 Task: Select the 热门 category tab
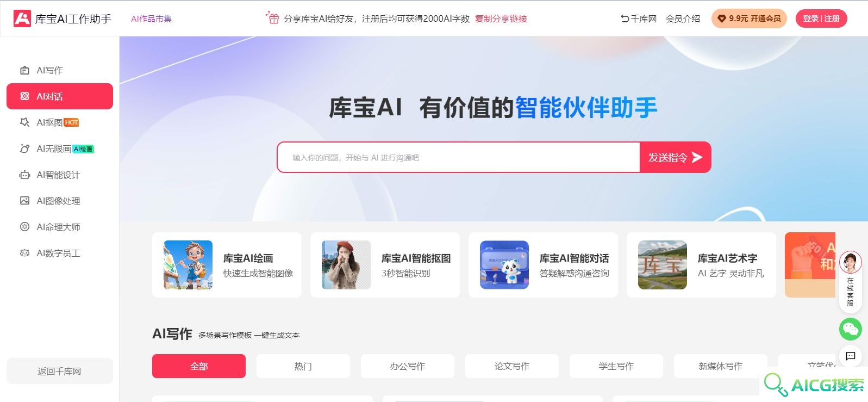coord(303,366)
